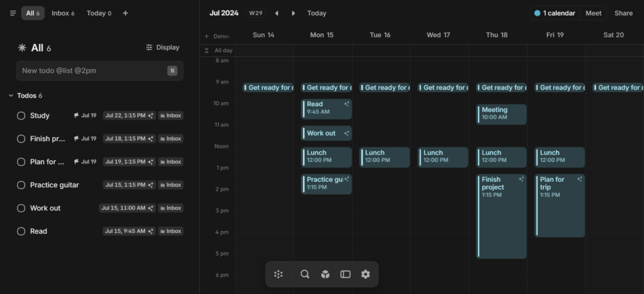Go to previous week with left arrow
Viewport: 644px width, 294px height.
277,13
